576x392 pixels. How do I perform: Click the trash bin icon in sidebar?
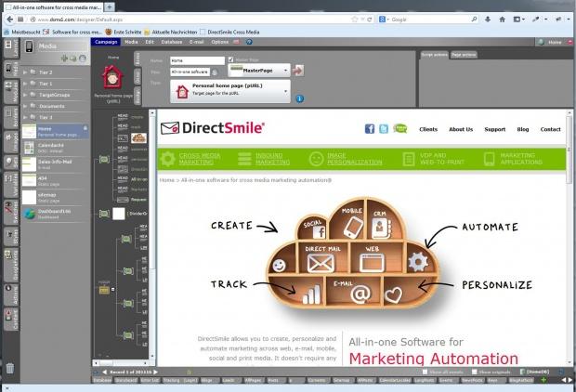click(x=10, y=368)
